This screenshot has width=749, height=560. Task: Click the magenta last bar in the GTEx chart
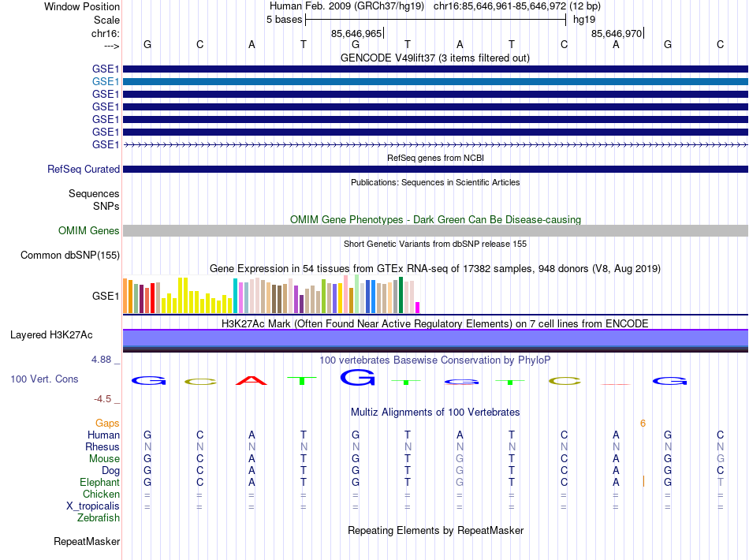coord(418,308)
